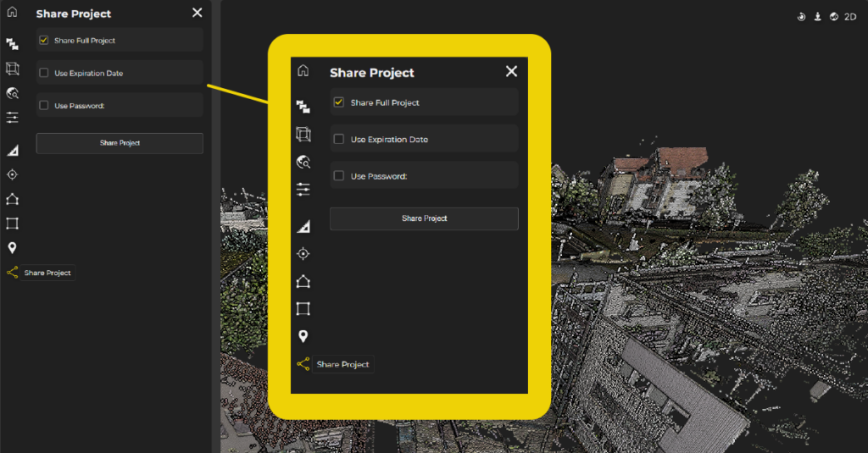This screenshot has height=453, width=868.
Task: Switch viewer to 2D mode
Action: [850, 17]
